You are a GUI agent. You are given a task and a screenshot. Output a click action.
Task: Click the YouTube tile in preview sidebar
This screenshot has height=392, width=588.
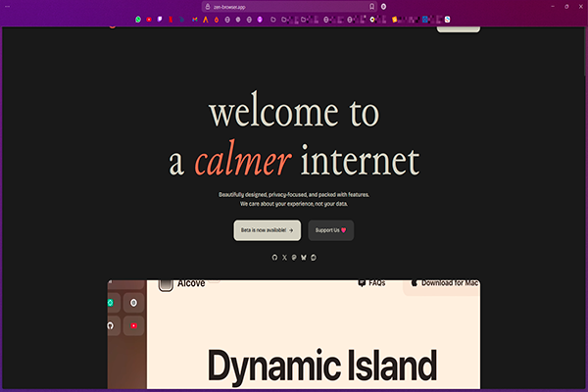[133, 325]
